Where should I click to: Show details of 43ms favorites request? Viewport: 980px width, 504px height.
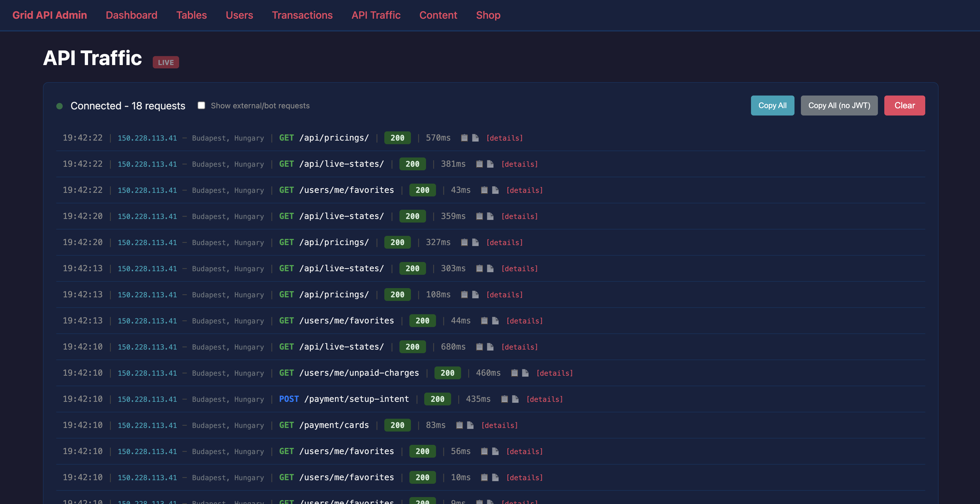pyautogui.click(x=525, y=190)
